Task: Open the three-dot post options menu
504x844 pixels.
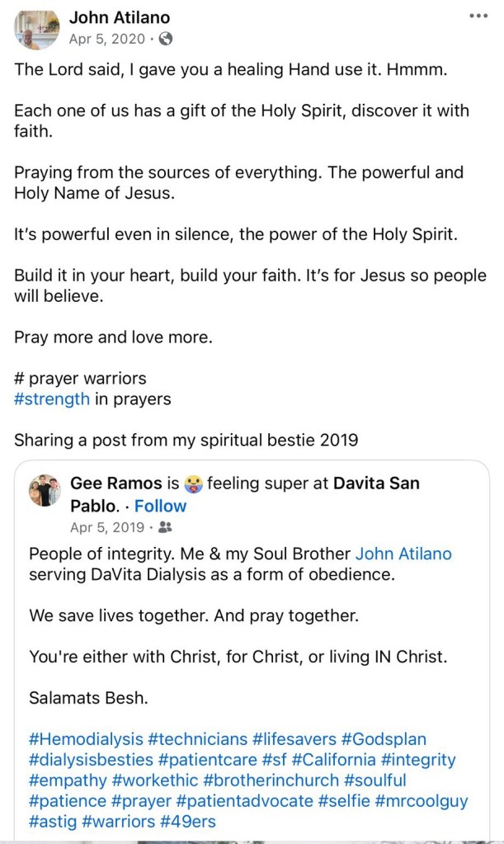Action: coord(478,16)
